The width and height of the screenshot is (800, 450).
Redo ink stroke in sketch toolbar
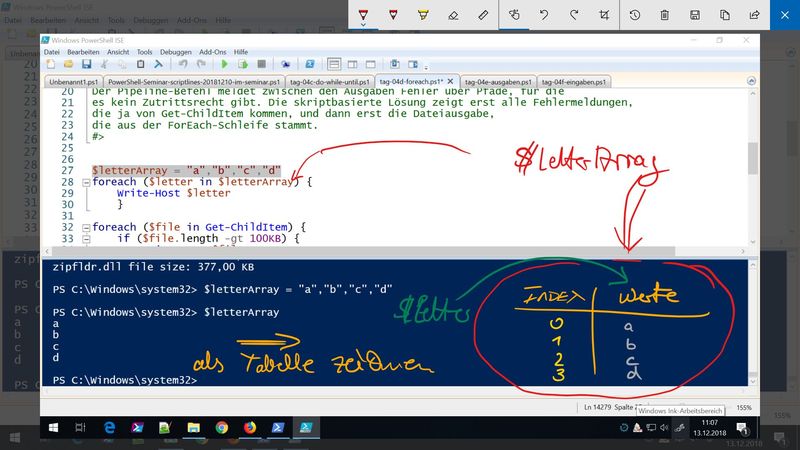[x=574, y=15]
